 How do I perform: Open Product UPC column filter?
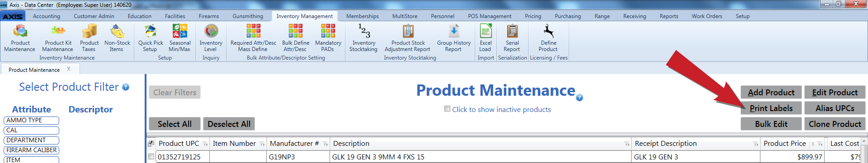pyautogui.click(x=205, y=144)
